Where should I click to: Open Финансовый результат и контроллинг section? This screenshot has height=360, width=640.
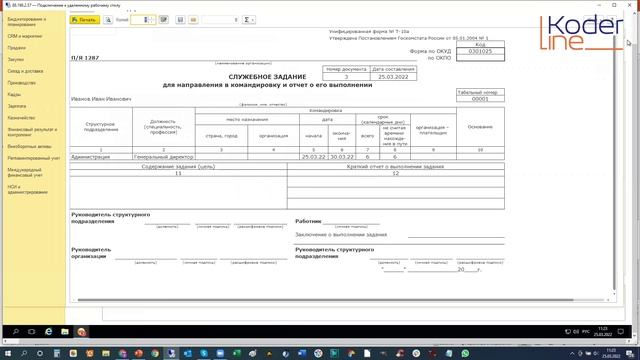pyautogui.click(x=32, y=132)
